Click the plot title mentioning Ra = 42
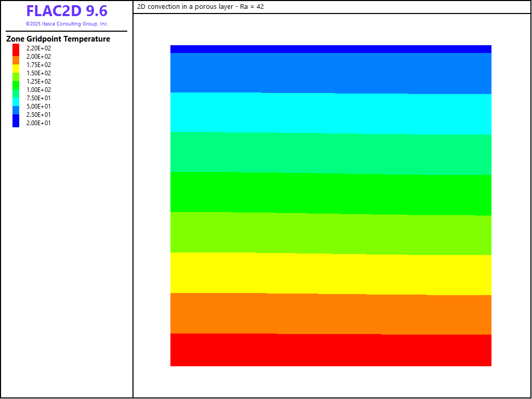Image resolution: width=532 pixels, height=399 pixels. 201,7
